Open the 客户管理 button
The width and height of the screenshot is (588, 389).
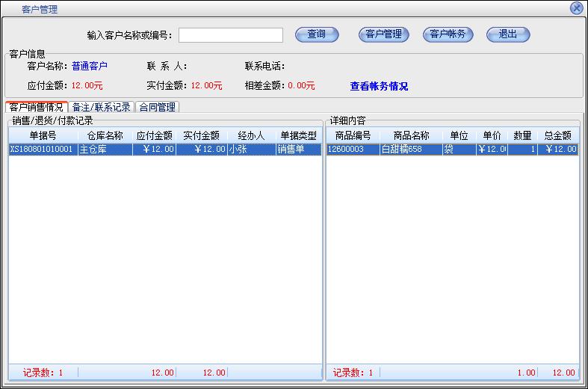tap(383, 34)
